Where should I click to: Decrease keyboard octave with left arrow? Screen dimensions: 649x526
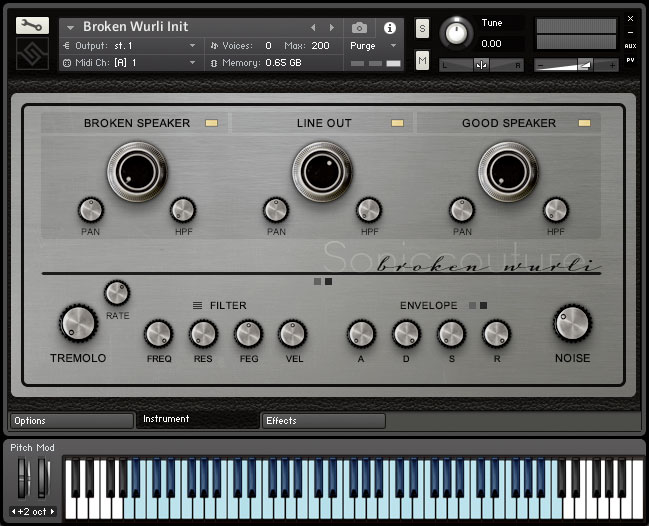pos(13,512)
